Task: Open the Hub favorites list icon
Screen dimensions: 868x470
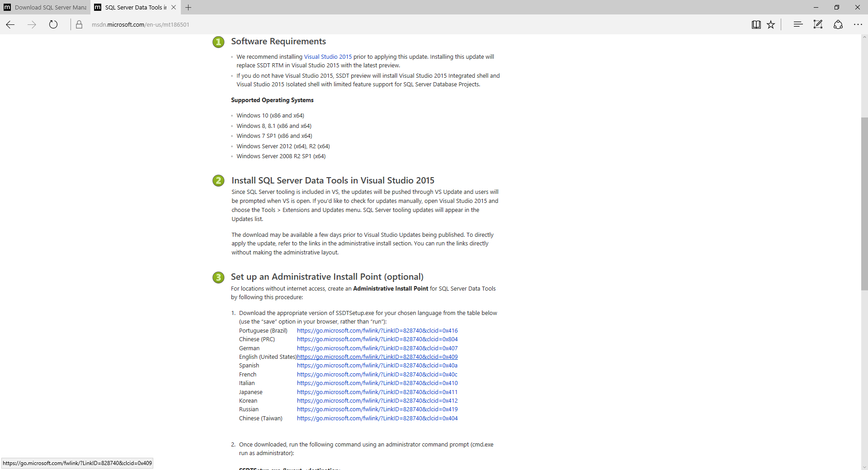Action: 798,24
